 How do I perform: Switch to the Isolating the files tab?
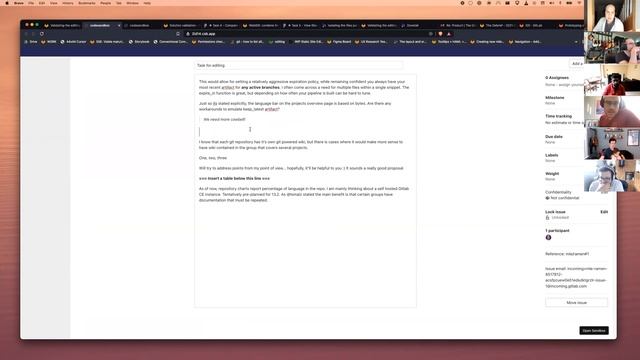339,25
